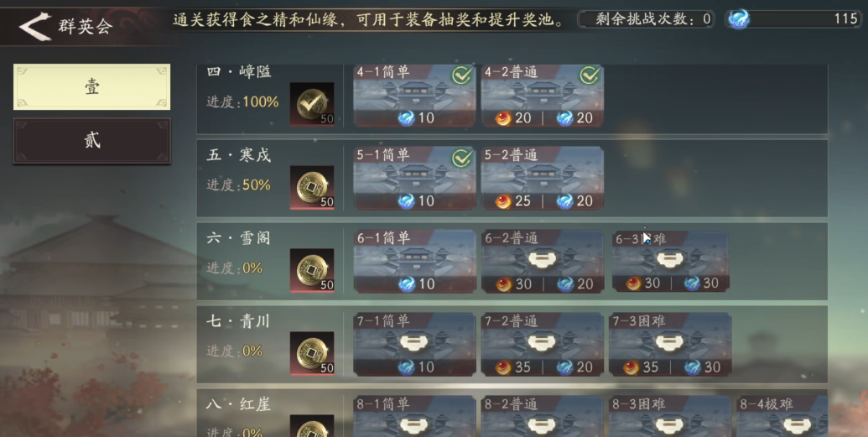Tap the lock icon on 7-1简单

[414, 343]
